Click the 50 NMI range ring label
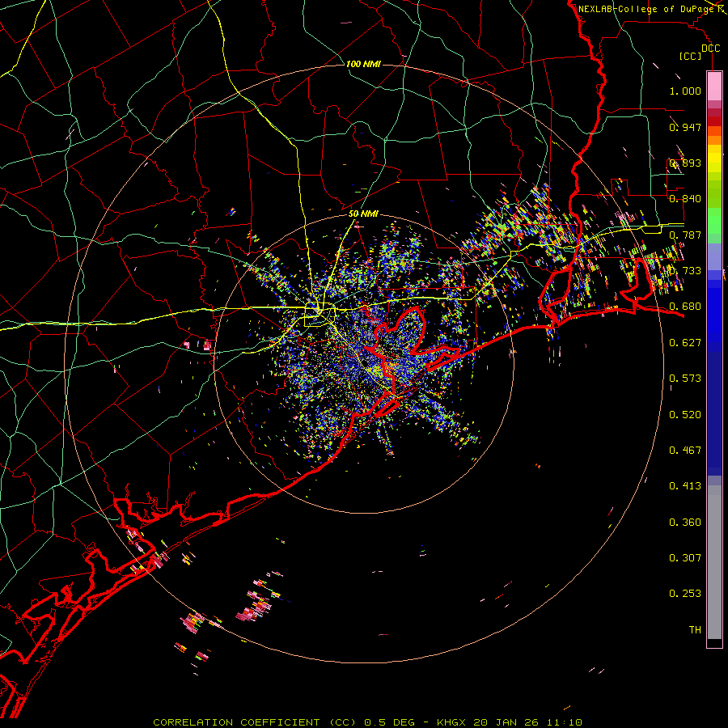728x728 pixels. pyautogui.click(x=363, y=214)
